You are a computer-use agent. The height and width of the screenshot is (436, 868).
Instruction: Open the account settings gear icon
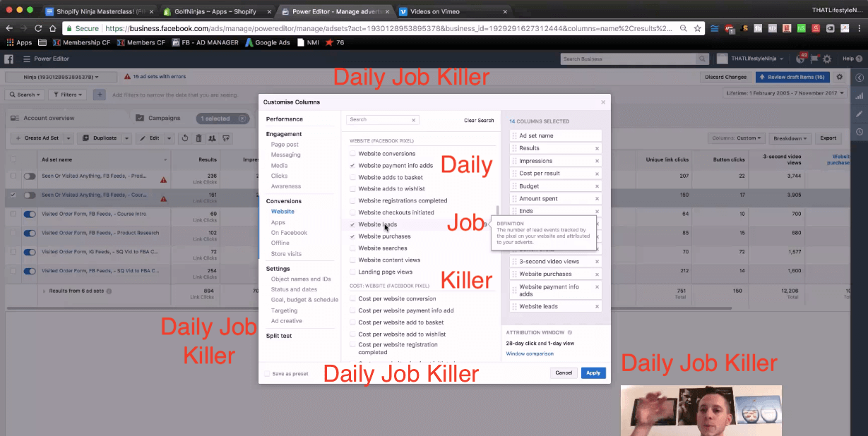[827, 59]
